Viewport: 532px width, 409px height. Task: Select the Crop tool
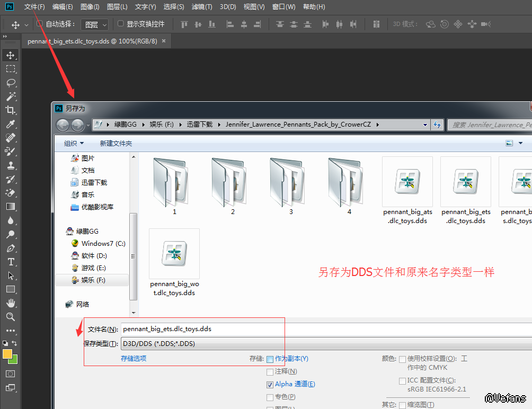(x=10, y=110)
